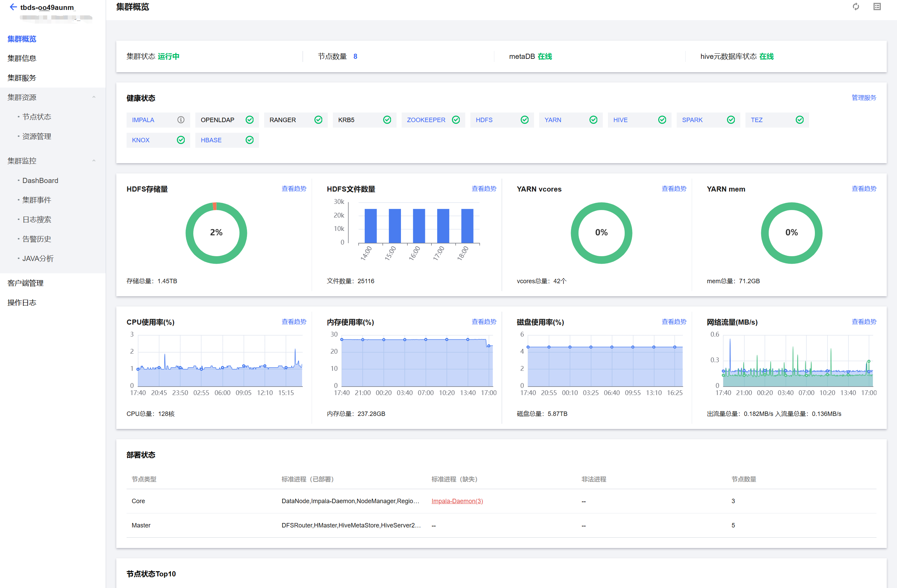Select 集群服务 in the sidebar

coord(22,78)
